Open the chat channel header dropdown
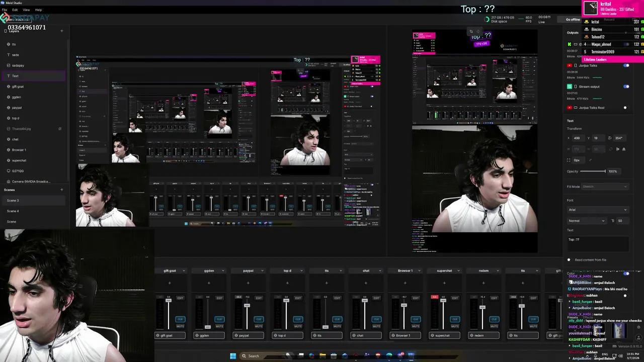Image resolution: width=644 pixels, height=362 pixels. (x=380, y=270)
